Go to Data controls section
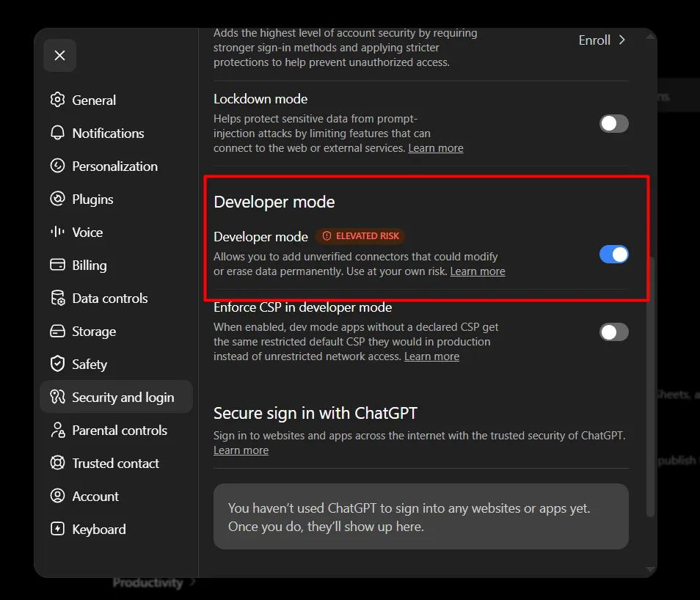The image size is (700, 600). point(116,299)
